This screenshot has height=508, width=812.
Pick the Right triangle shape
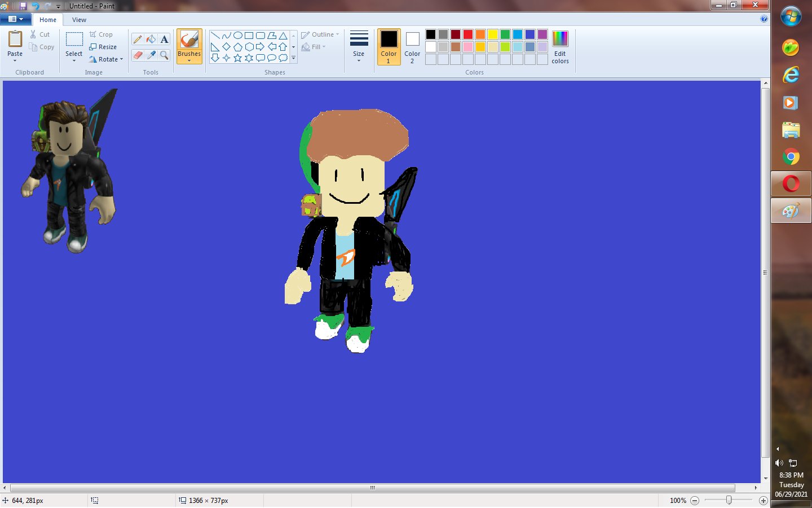click(215, 46)
